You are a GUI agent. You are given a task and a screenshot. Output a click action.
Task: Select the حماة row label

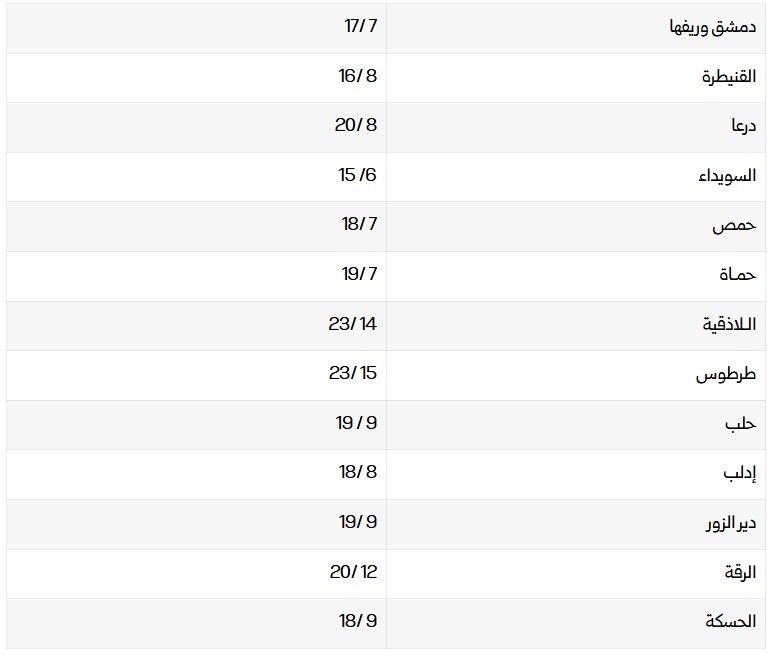[737, 275]
